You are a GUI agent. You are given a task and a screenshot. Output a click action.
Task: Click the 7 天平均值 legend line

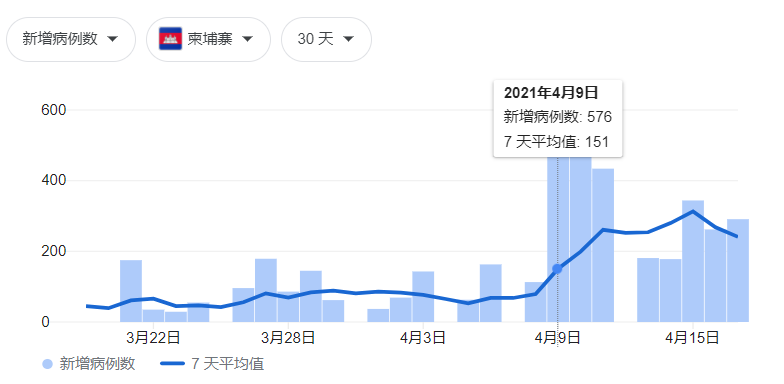[x=173, y=364]
